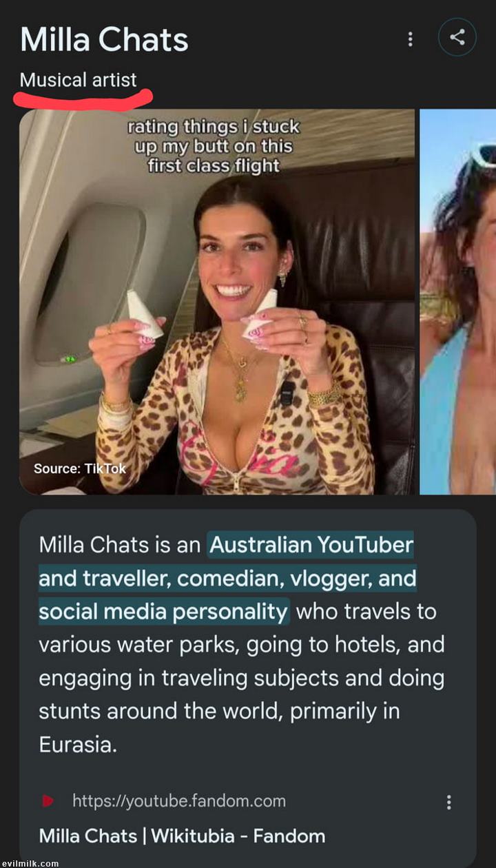Image resolution: width=496 pixels, height=868 pixels.
Task: Tap the 'rating things i stuck' caption overlay
Action: click(214, 127)
